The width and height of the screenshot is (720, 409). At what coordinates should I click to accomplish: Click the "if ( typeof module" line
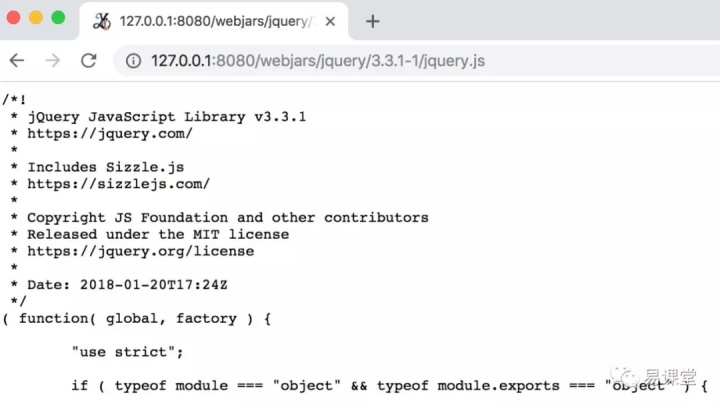pyautogui.click(x=389, y=386)
